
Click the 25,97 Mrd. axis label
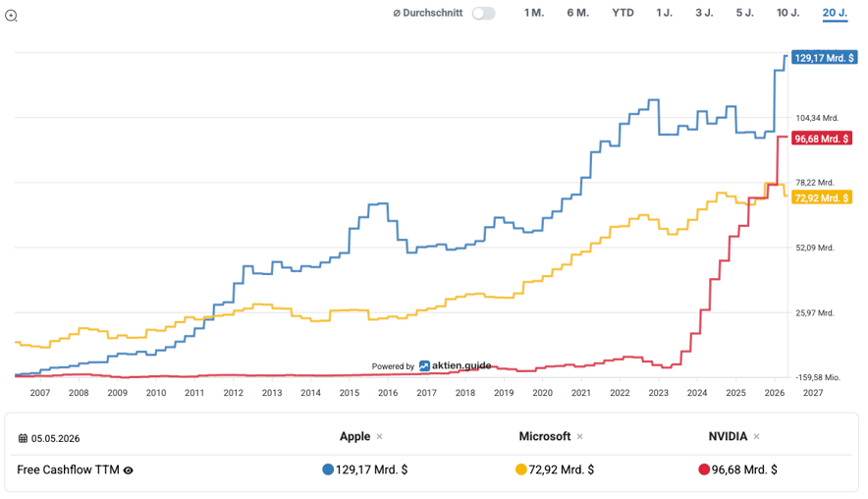click(815, 313)
